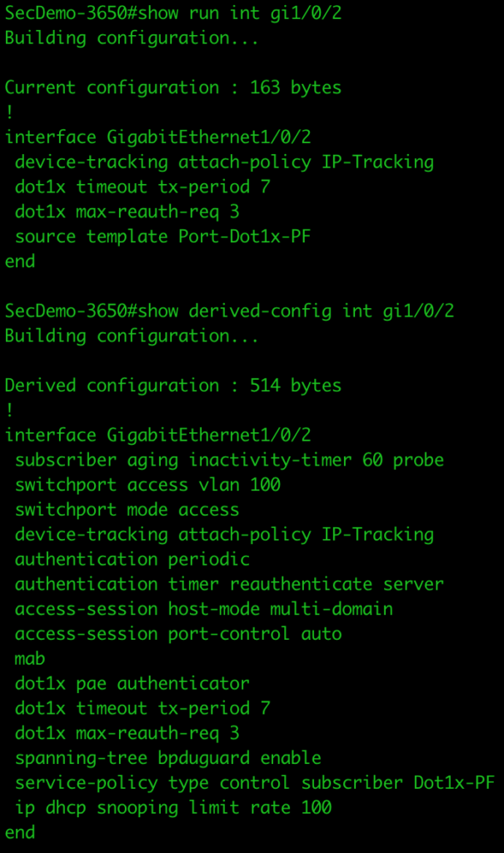The image size is (504, 853).
Task: Select the 'switchport access vlan 100' line
Action: click(147, 485)
